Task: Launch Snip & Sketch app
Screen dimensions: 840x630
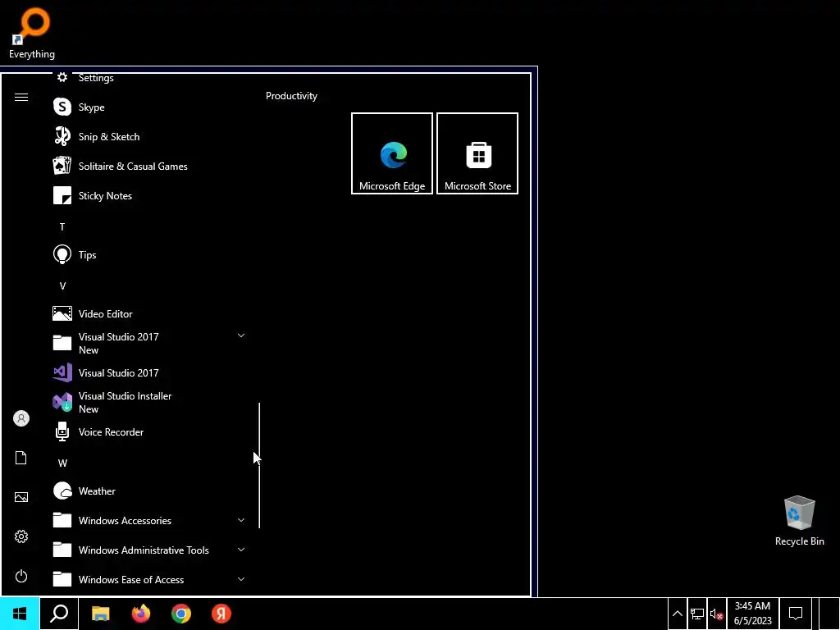Action: (x=149, y=137)
